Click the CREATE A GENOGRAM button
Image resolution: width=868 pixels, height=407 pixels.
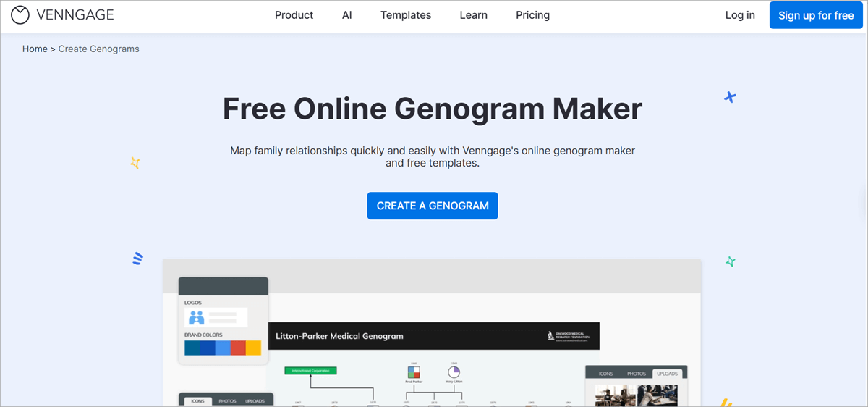pos(433,206)
